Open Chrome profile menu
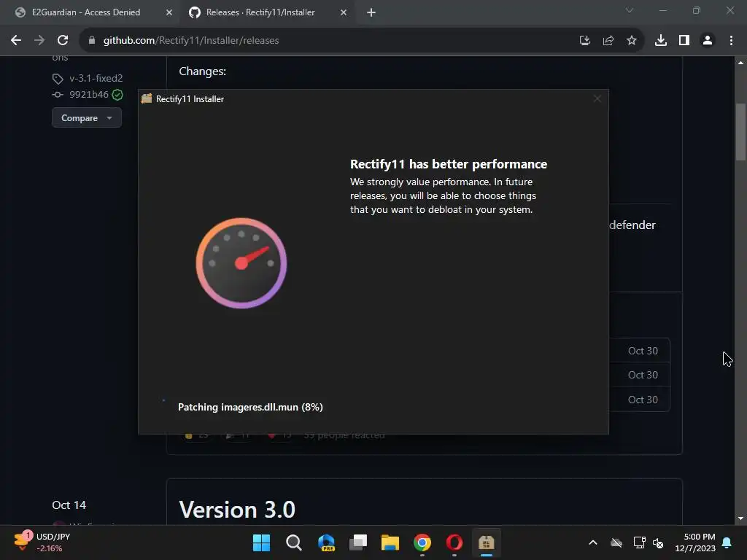This screenshot has height=560, width=747. pyautogui.click(x=708, y=41)
